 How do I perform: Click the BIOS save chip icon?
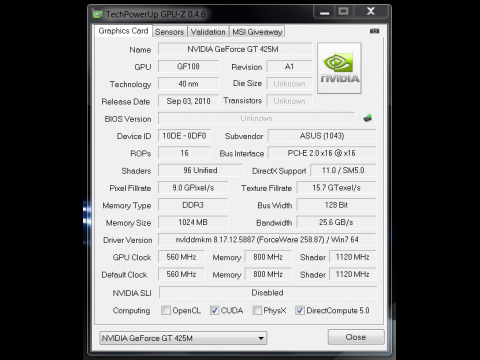(x=368, y=118)
